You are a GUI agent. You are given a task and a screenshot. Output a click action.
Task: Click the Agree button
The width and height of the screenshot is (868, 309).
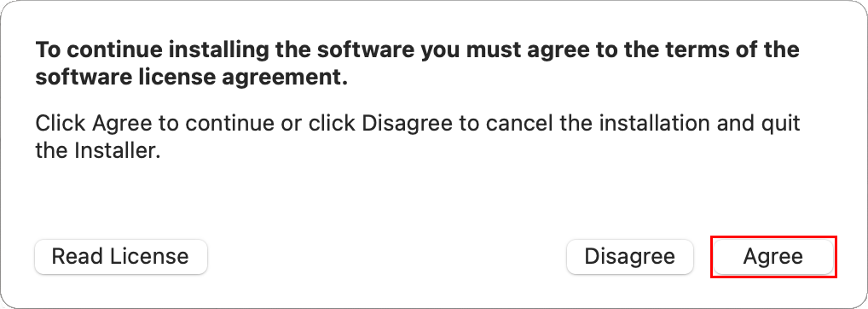pyautogui.click(x=773, y=256)
